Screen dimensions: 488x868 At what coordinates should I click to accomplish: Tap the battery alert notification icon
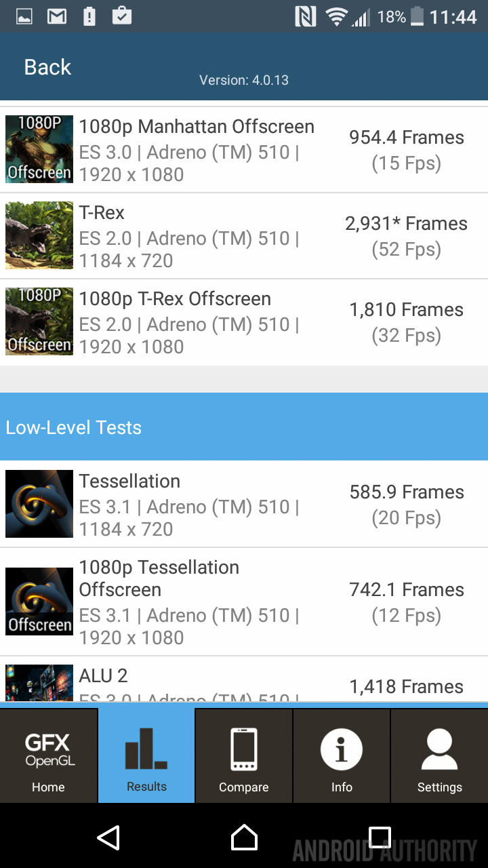pyautogui.click(x=89, y=16)
